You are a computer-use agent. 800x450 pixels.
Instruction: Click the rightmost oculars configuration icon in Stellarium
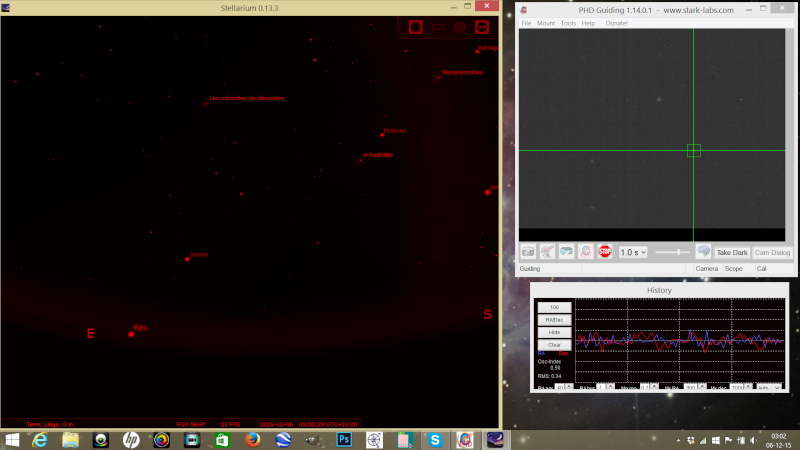[x=482, y=27]
